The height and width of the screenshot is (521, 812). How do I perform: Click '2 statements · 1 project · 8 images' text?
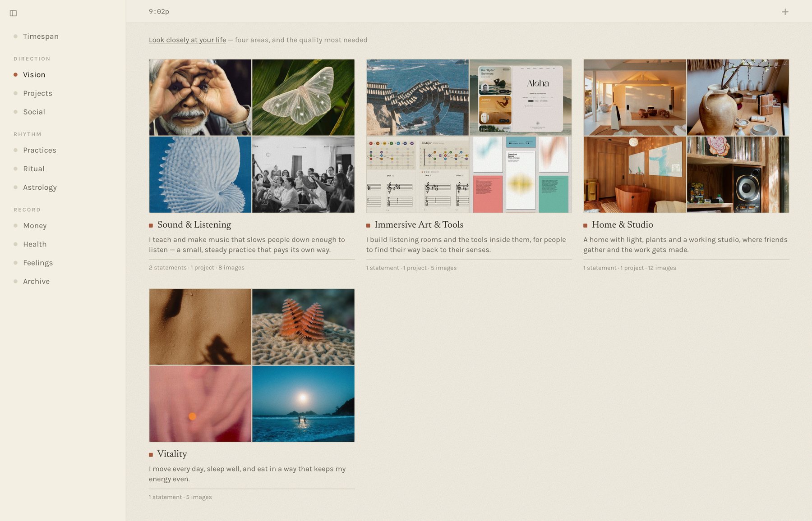pos(197,268)
